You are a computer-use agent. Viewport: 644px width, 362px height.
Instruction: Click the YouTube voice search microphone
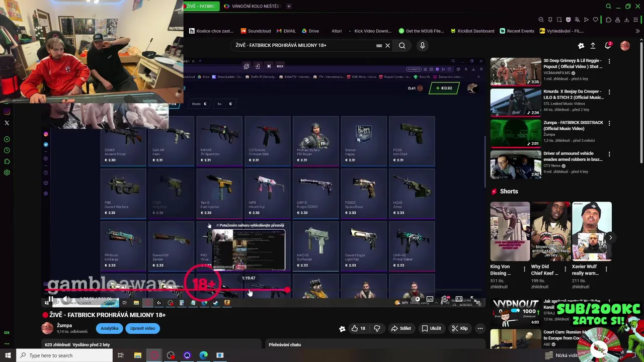422,45
